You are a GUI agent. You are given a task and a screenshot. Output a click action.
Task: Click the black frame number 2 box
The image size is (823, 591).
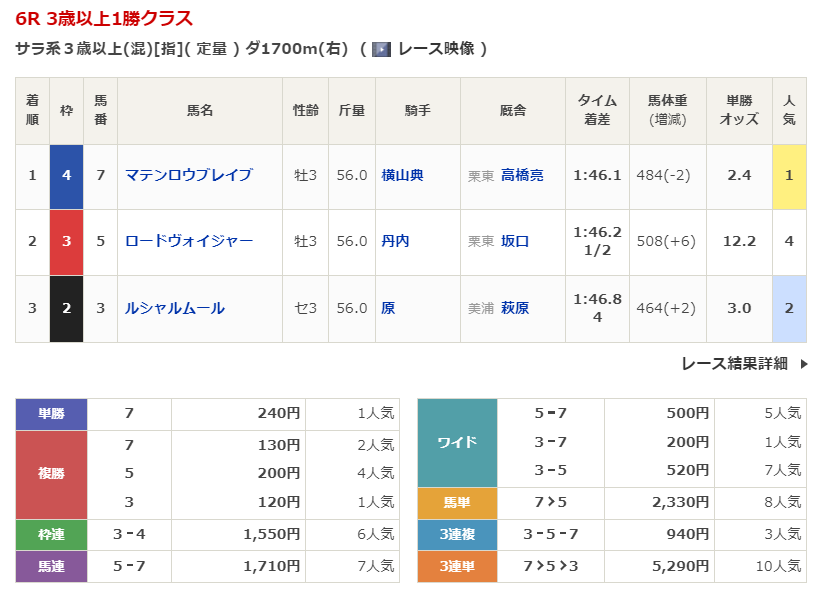point(66,308)
